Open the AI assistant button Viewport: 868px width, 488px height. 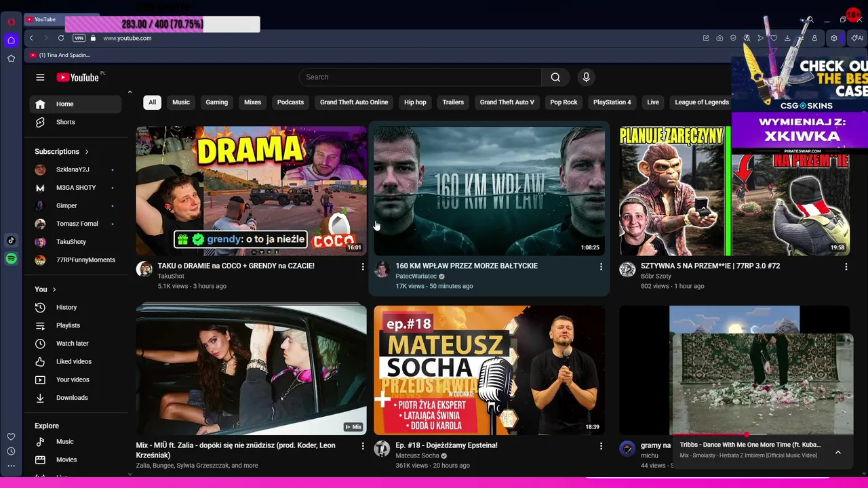tap(857, 38)
